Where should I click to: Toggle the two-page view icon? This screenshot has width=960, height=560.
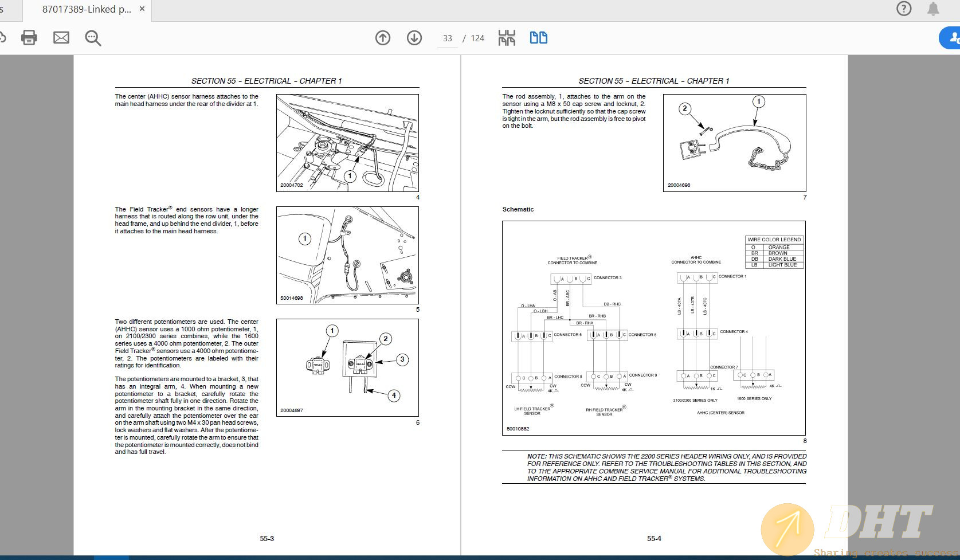pyautogui.click(x=538, y=38)
